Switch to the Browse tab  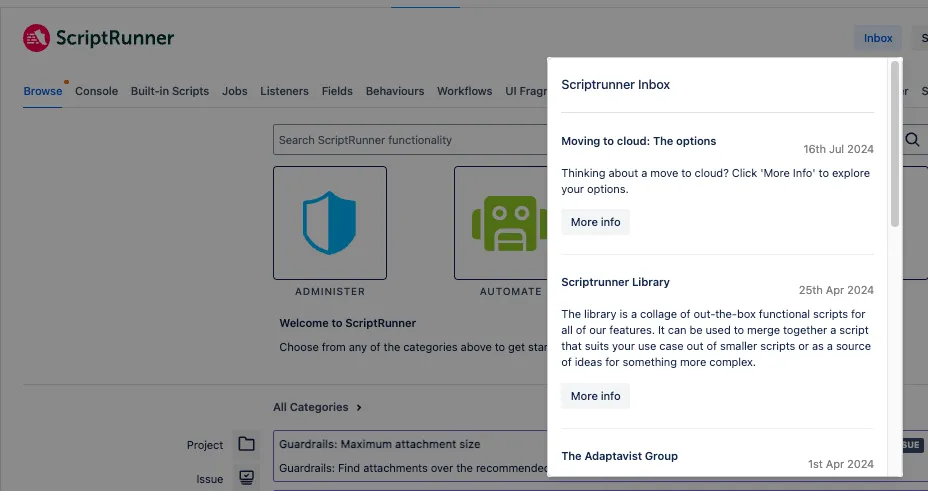[43, 91]
